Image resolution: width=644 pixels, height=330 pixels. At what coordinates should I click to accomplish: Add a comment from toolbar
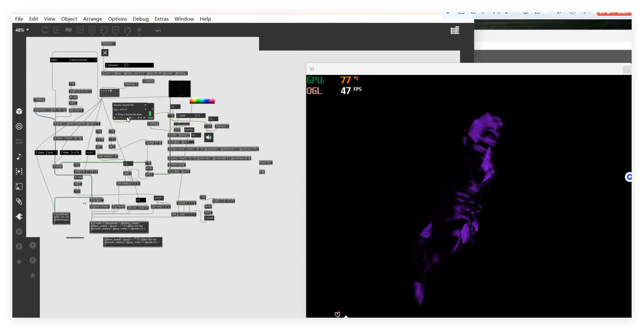68,30
